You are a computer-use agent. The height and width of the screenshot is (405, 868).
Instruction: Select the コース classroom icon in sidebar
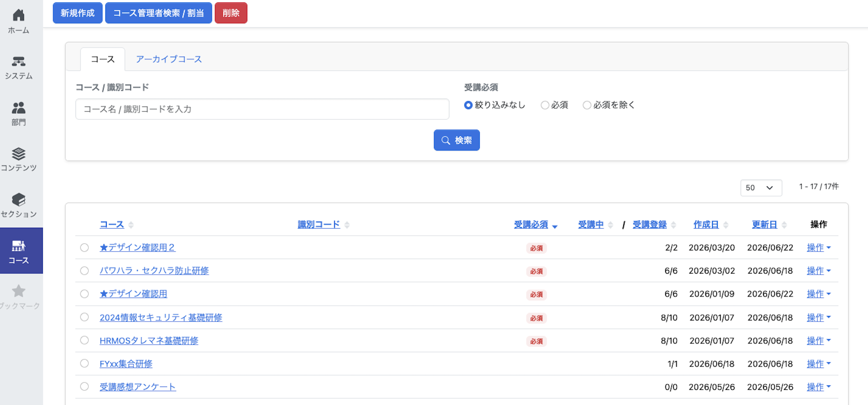tap(19, 246)
